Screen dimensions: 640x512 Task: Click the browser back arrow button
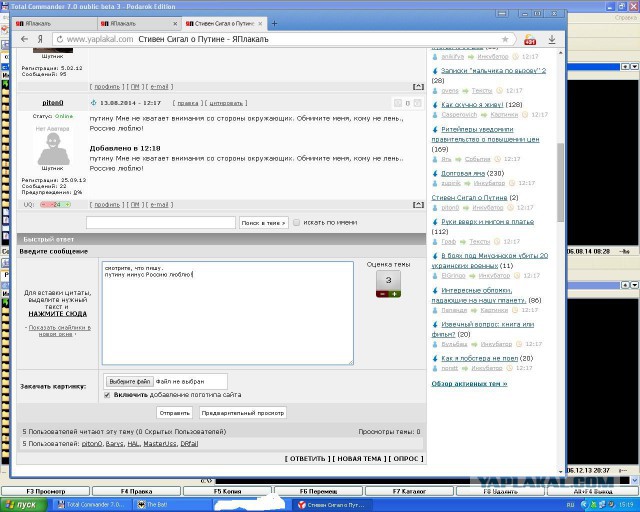coord(25,39)
